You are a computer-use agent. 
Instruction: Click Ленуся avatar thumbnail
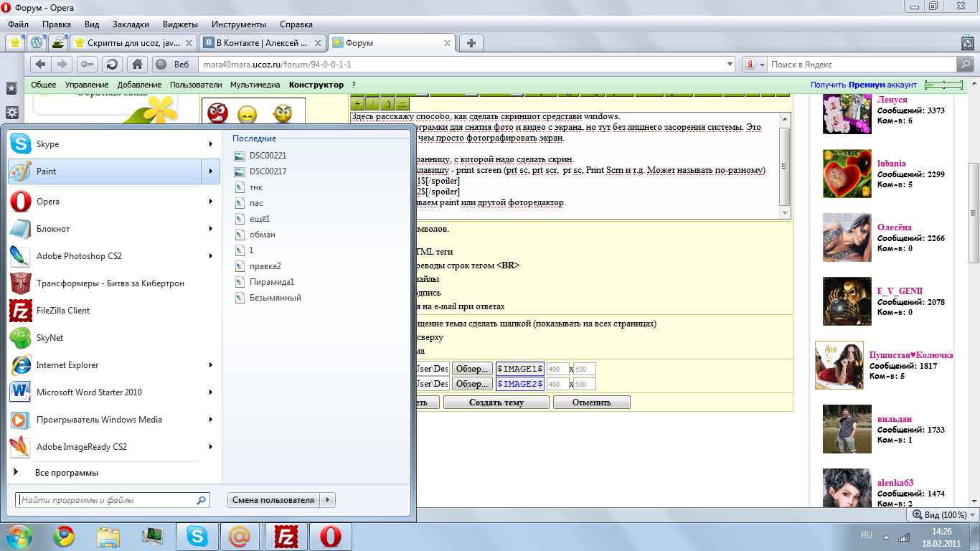[x=847, y=113]
